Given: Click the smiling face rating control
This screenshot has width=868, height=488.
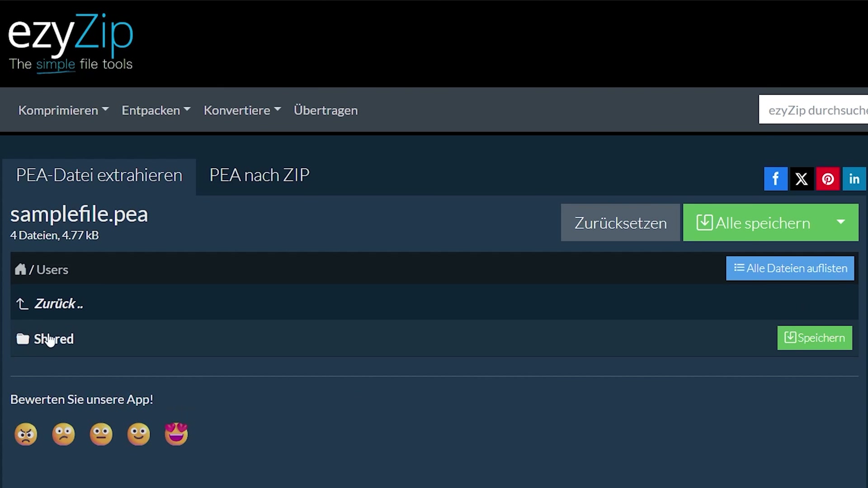Looking at the screenshot, I should [138, 434].
